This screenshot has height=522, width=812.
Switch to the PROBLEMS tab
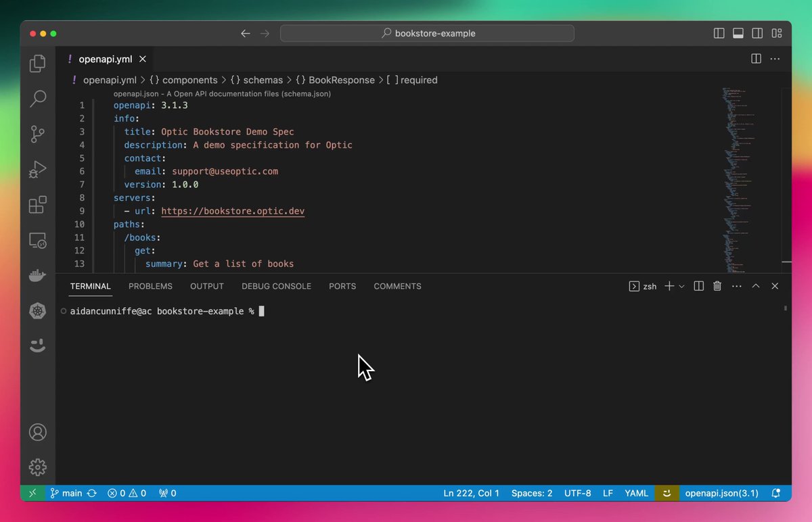150,286
